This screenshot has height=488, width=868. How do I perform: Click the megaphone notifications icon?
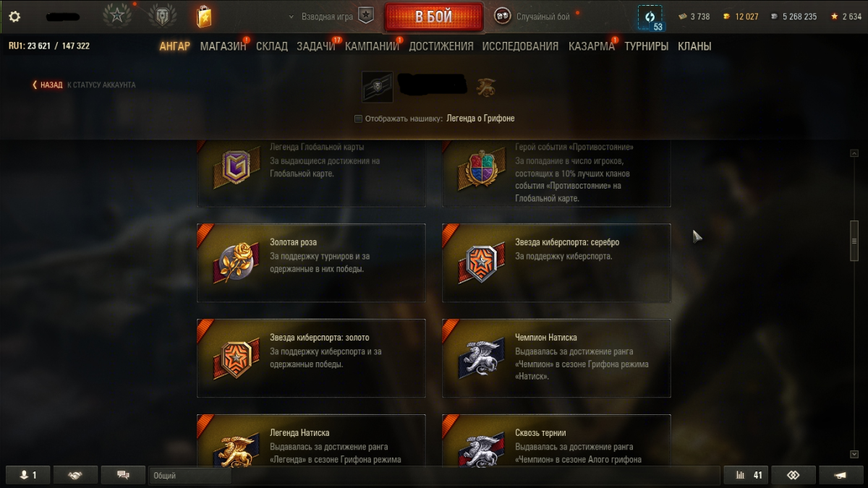840,475
